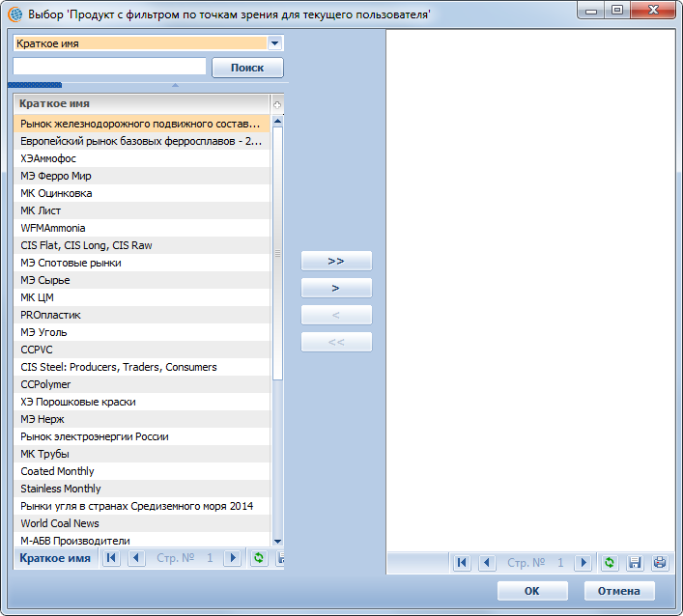Click the globe application icon in title bar
Screen dimensions: 683x616
[x=15, y=14]
